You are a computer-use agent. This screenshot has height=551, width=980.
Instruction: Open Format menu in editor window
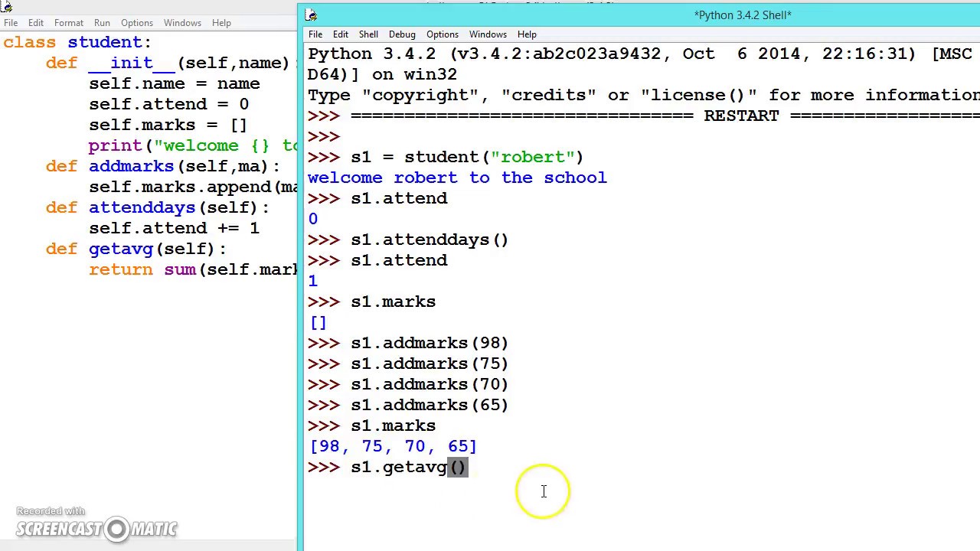pyautogui.click(x=69, y=23)
